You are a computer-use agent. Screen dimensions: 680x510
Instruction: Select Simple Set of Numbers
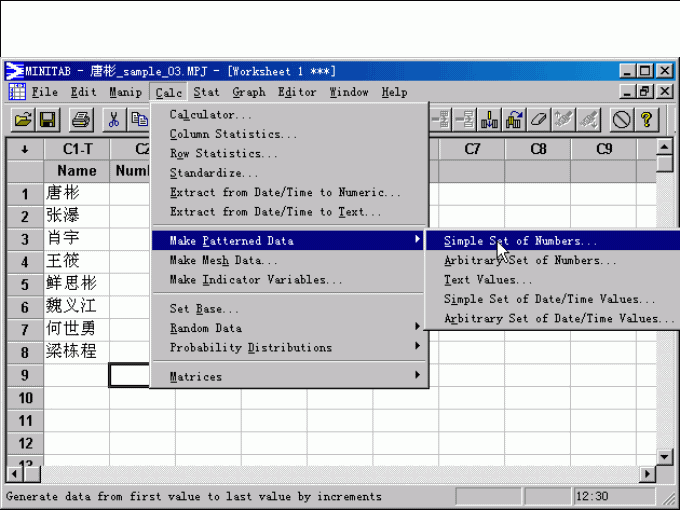520,241
